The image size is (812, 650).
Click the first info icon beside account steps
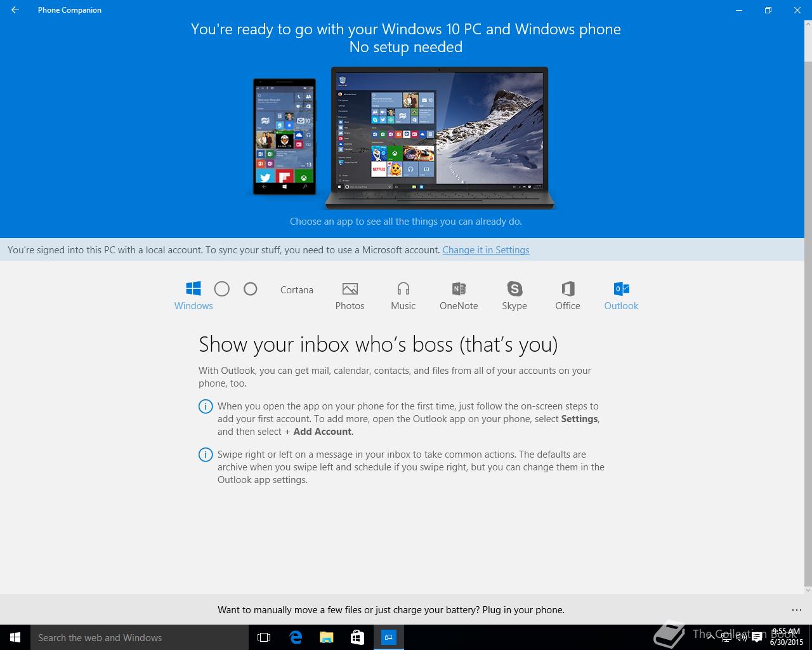point(206,406)
